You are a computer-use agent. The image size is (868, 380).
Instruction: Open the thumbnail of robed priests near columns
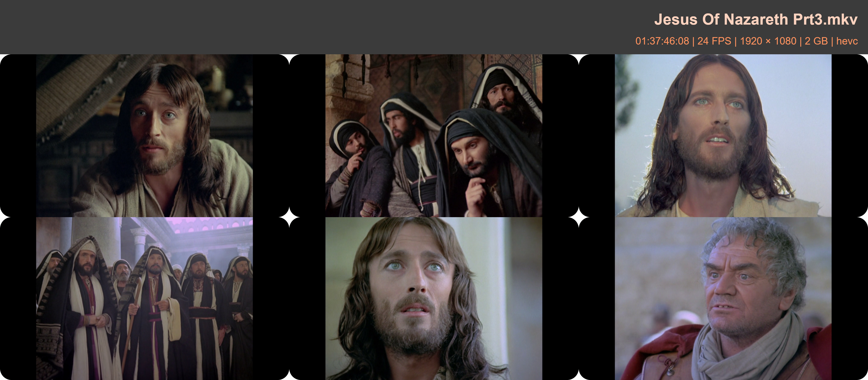tap(144, 298)
